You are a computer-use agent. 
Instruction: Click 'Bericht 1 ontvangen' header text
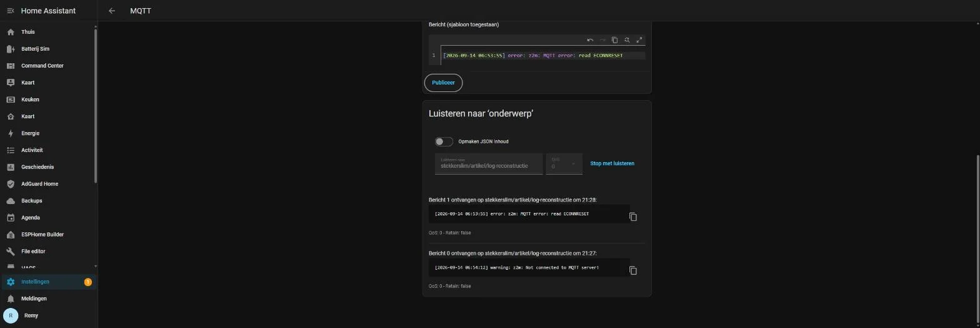click(x=512, y=200)
